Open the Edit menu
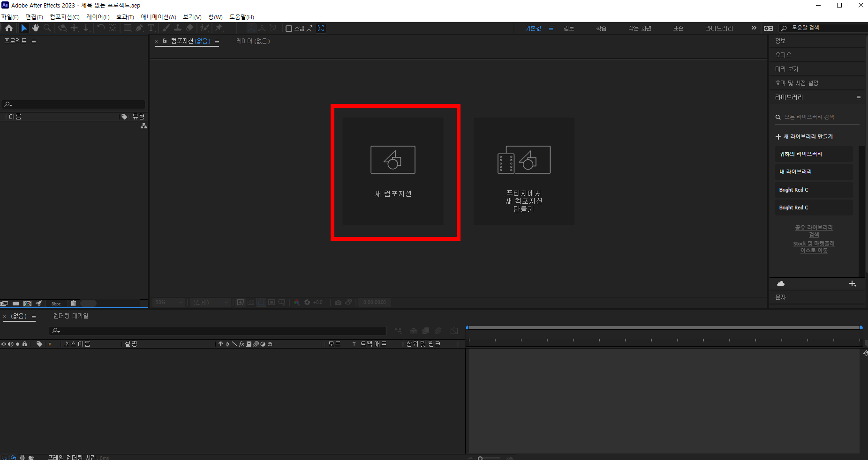This screenshot has width=868, height=460. (x=34, y=17)
